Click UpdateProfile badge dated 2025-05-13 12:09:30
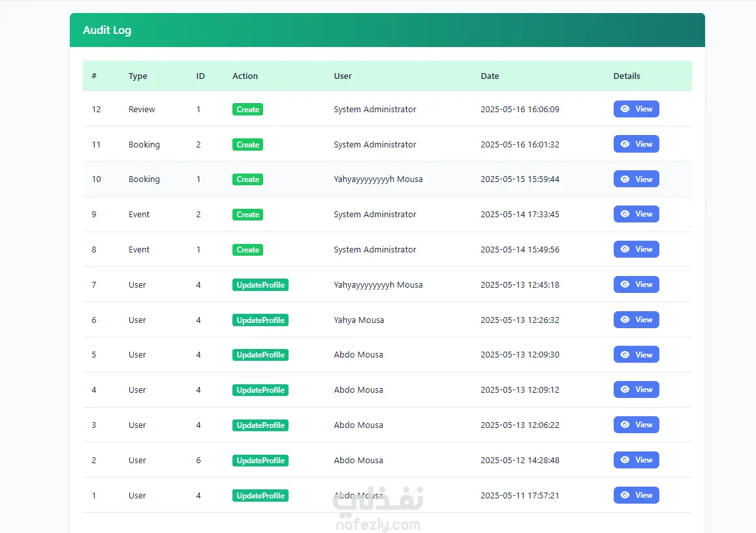The height and width of the screenshot is (533, 756). pos(260,355)
